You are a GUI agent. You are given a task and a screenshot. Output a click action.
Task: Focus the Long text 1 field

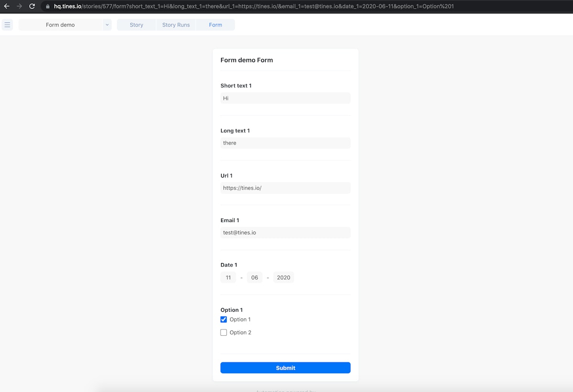285,143
